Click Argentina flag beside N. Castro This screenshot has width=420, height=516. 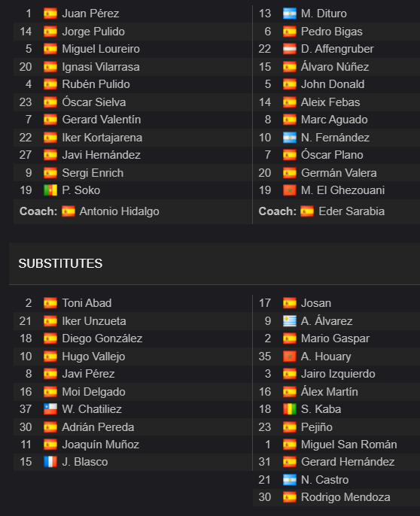pyautogui.click(x=290, y=480)
